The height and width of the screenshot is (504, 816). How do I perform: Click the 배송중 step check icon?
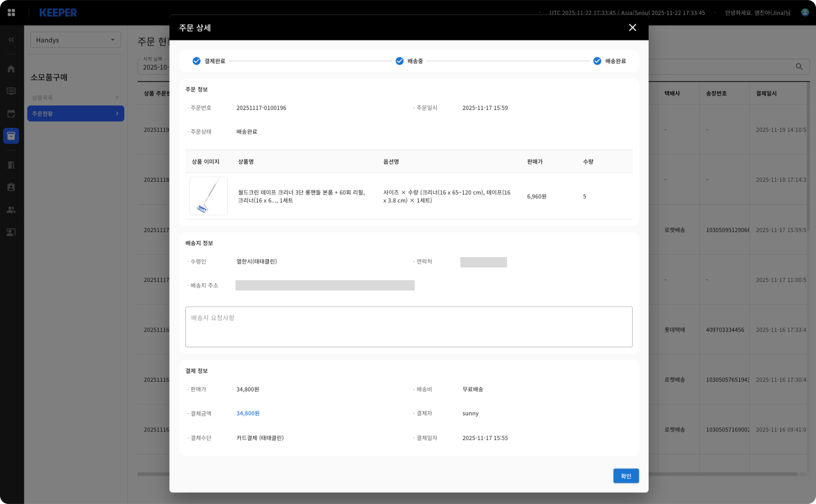[399, 61]
